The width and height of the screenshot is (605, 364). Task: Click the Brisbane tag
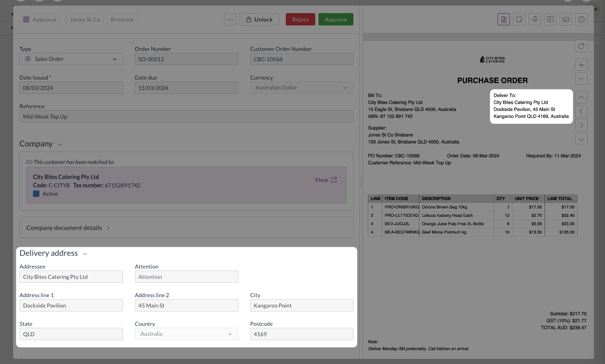122,19
